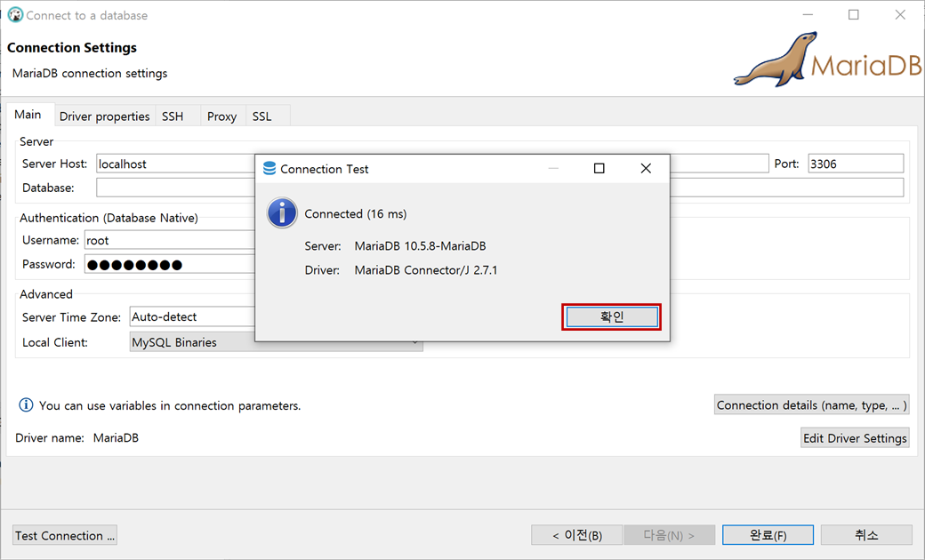925x560 pixels.
Task: Click the 'Connection Settings' heading
Action: pos(72,48)
